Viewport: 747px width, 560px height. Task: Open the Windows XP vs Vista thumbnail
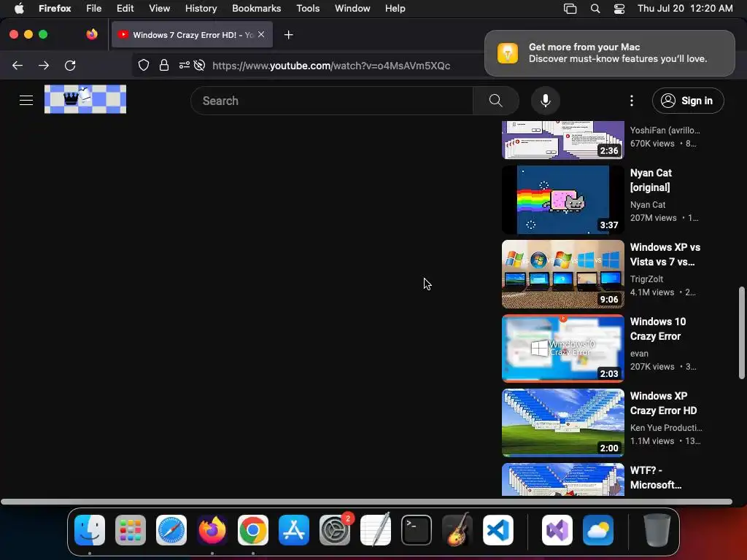pyautogui.click(x=563, y=274)
